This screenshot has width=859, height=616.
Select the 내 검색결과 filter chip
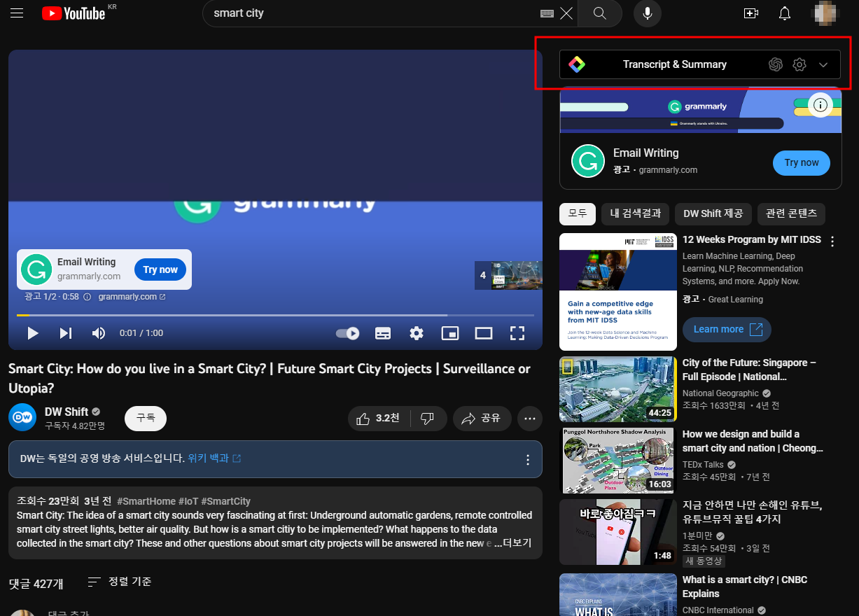[636, 213]
